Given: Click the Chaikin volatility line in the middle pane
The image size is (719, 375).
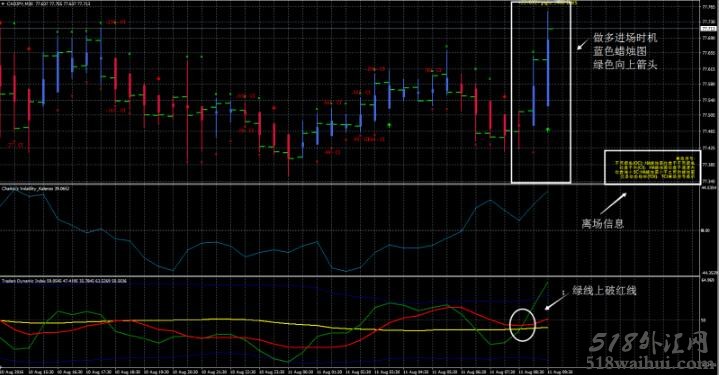Looking at the screenshot, I should tap(275, 250).
